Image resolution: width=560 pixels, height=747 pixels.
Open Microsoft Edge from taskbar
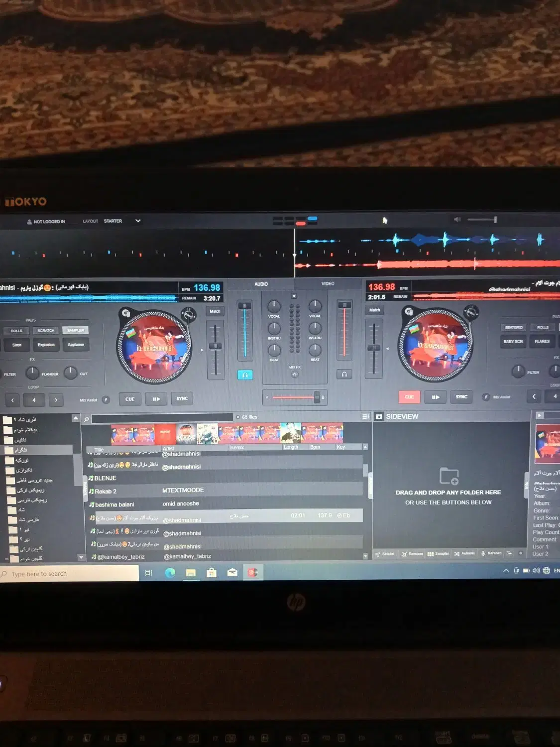tap(170, 573)
